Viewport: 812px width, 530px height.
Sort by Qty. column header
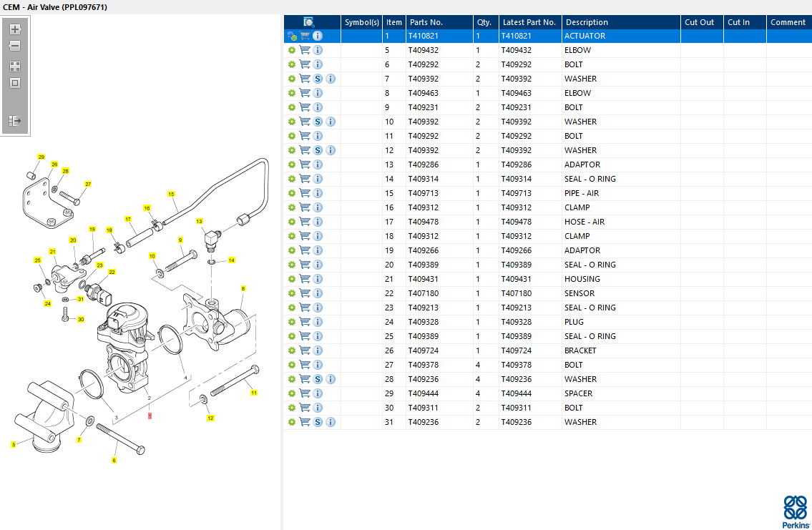point(486,22)
